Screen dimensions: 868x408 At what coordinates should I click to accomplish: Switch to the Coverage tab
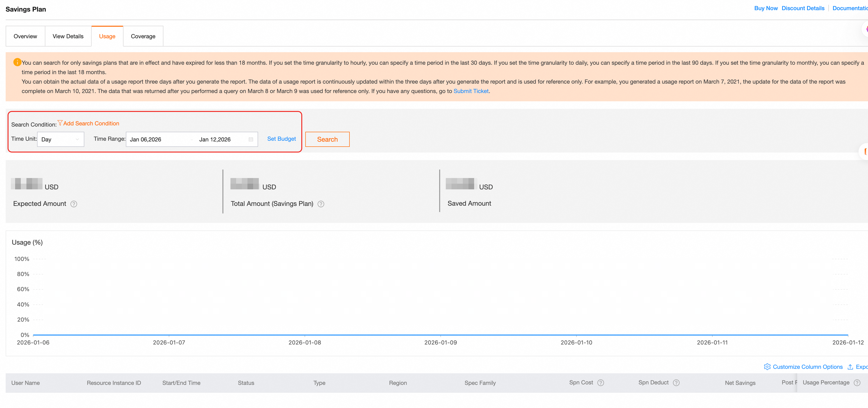coord(143,36)
